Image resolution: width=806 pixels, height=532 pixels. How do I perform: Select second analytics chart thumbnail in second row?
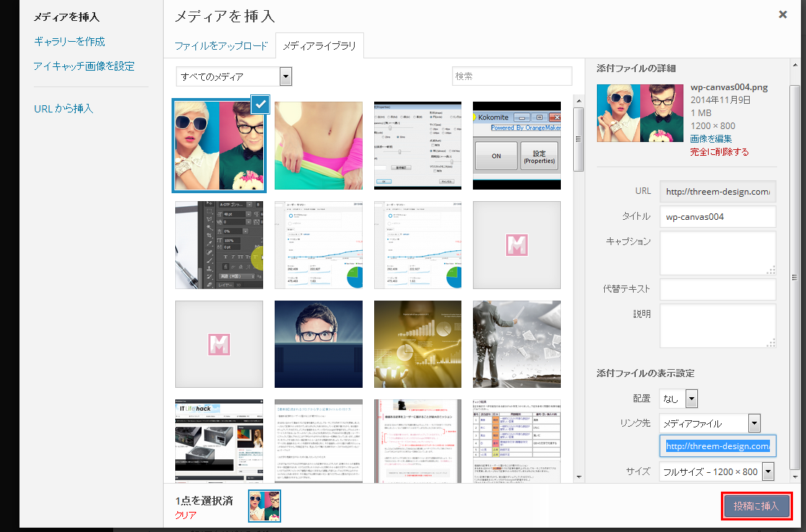pos(417,244)
